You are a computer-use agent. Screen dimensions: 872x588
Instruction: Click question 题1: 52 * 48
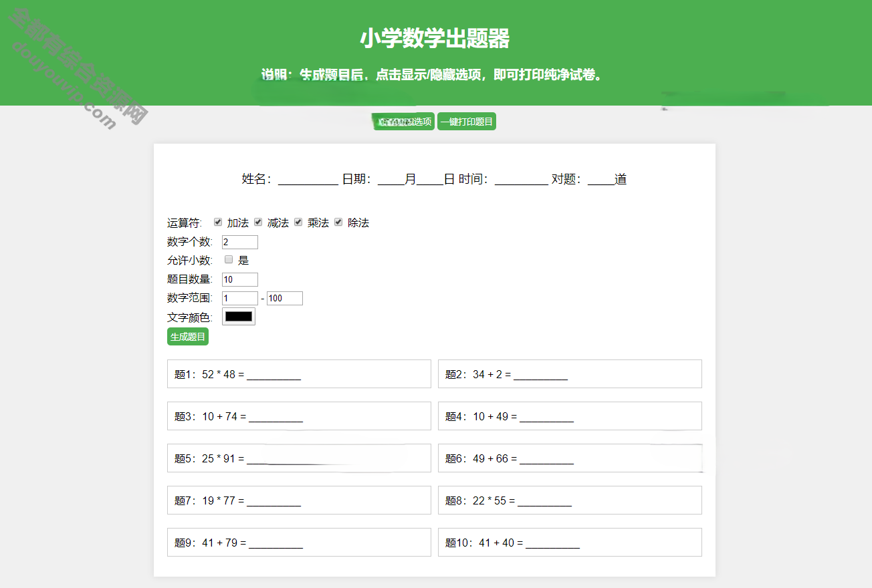pyautogui.click(x=299, y=374)
